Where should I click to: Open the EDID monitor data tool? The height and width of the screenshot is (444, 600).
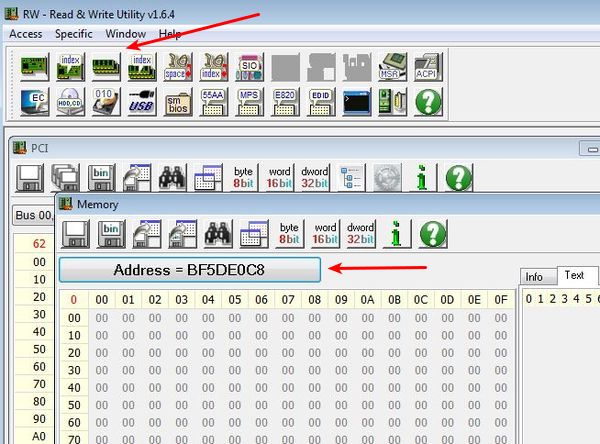[321, 102]
